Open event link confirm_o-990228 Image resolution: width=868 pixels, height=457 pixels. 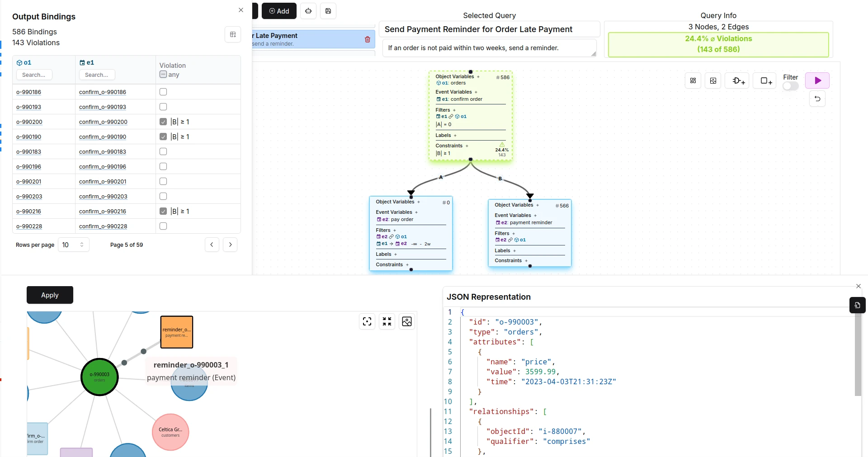click(103, 226)
